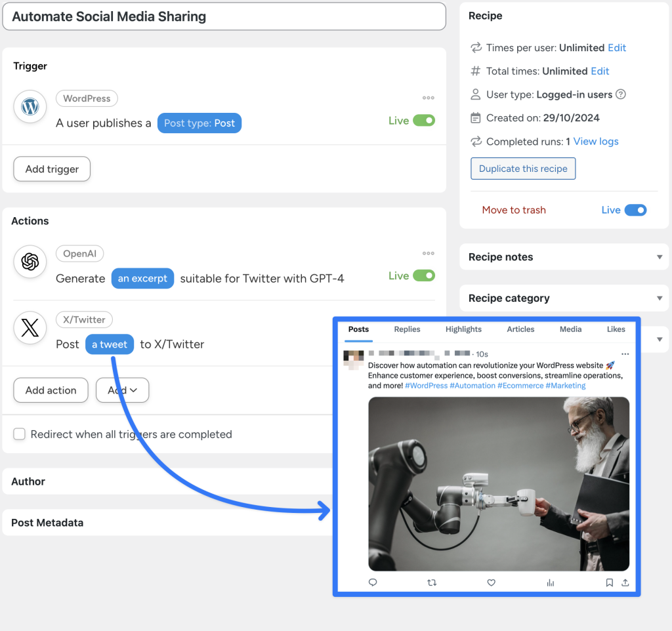Click the reply icon under the tweet

[x=373, y=582]
